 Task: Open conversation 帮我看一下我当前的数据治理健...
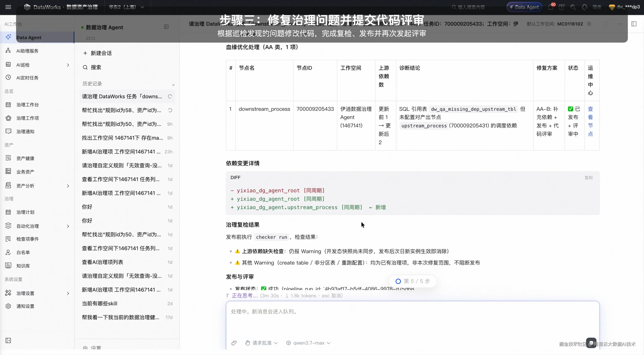tap(127, 317)
